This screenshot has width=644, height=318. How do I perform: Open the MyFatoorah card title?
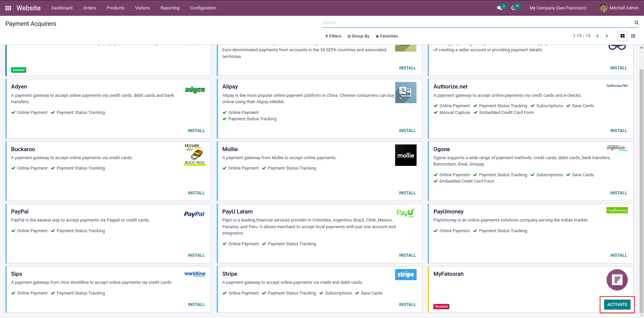pyautogui.click(x=448, y=274)
